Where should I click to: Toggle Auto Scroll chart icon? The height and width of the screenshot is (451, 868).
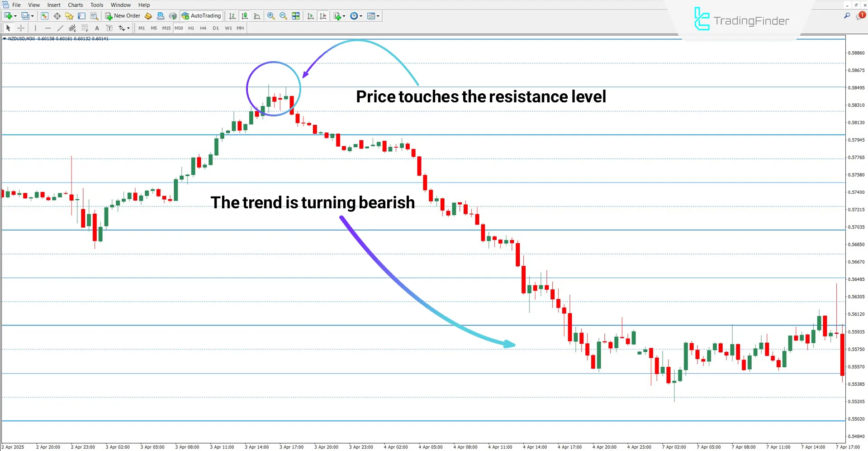pos(310,16)
